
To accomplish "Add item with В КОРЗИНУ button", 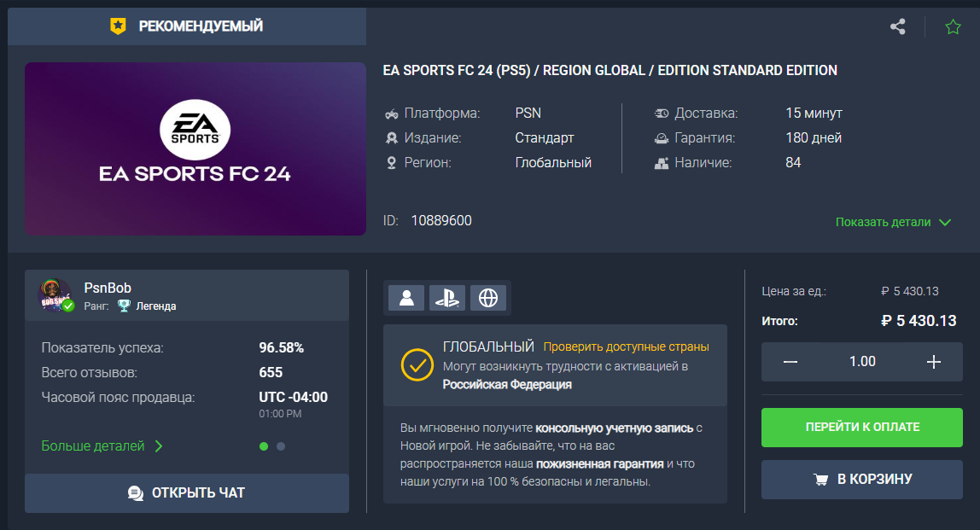I will coord(863,480).
